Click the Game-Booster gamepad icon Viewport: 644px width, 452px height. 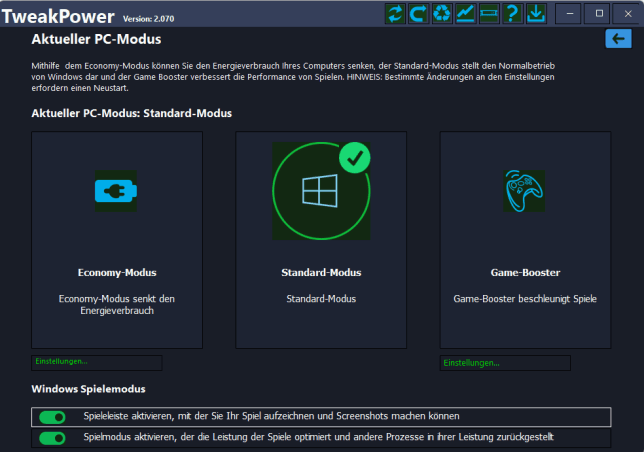tap(525, 190)
